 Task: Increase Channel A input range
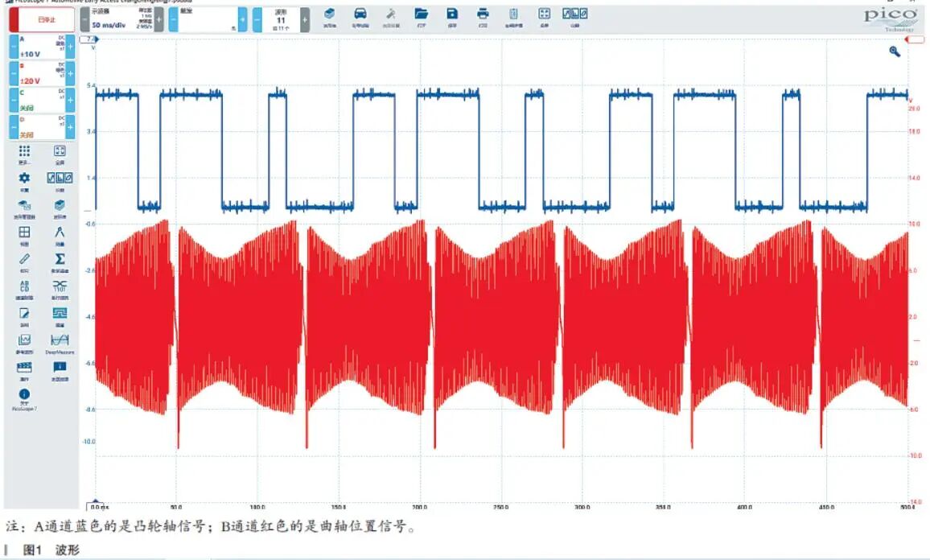(70, 47)
